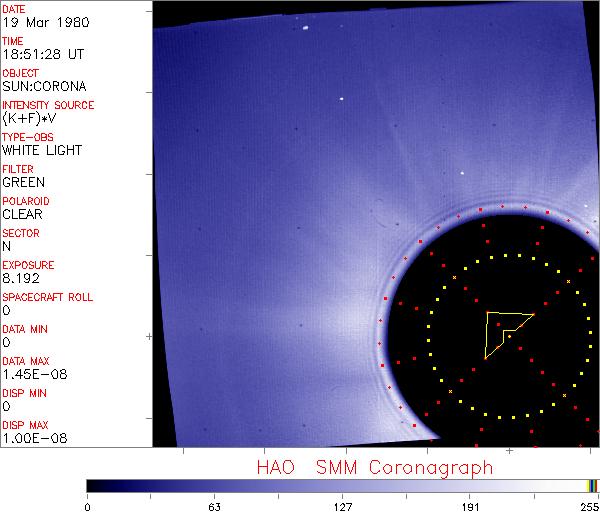600x512 pixels.
Task: Click the time value 18:51:28 UT
Action: [x=42, y=55]
